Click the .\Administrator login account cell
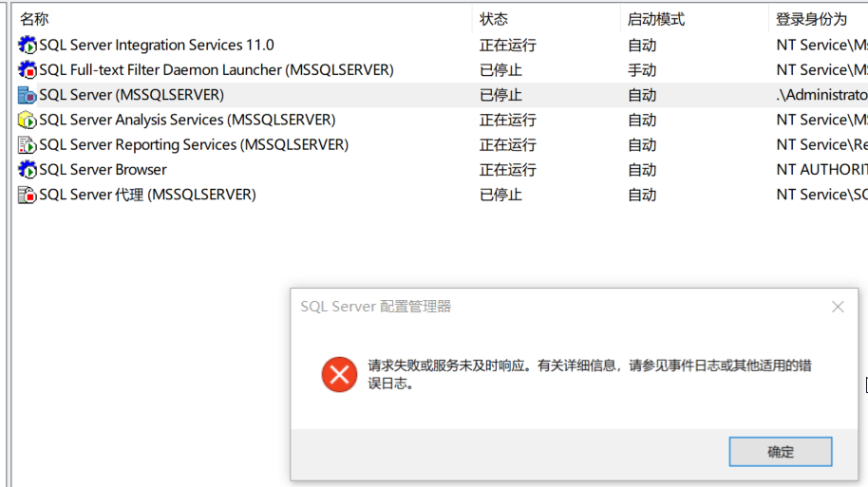868x487 pixels. [x=822, y=95]
